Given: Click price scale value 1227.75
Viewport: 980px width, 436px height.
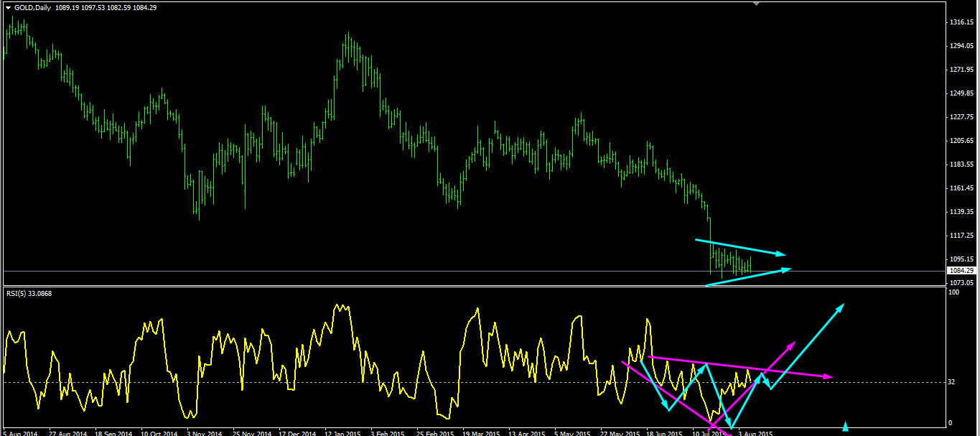Looking at the screenshot, I should coord(961,117).
